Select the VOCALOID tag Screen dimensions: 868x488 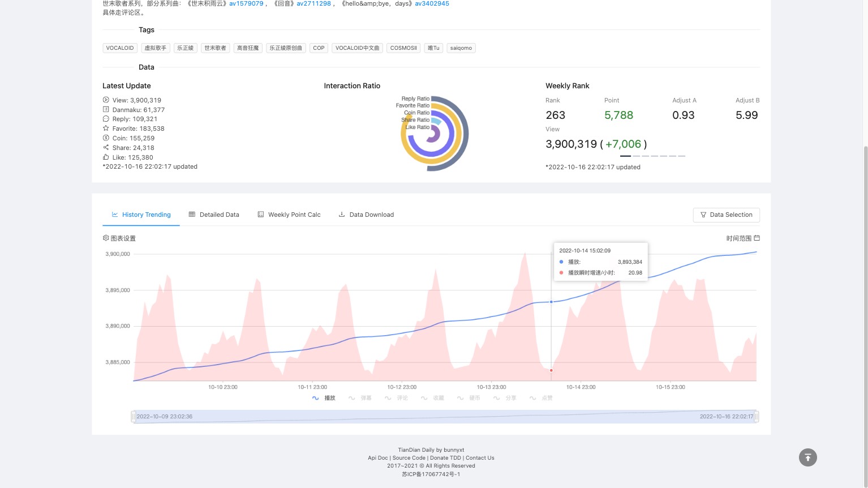[x=120, y=48]
